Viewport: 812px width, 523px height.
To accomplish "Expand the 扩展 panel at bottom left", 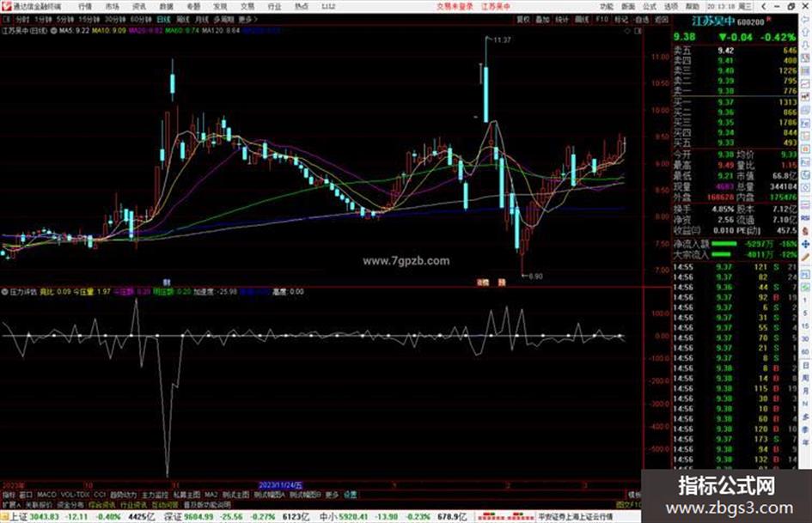I will 11,504.
